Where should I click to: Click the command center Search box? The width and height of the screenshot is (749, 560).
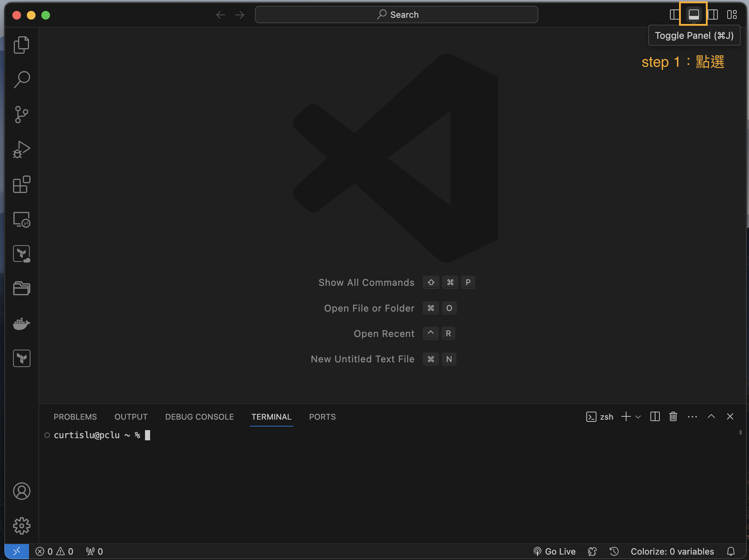pyautogui.click(x=396, y=15)
